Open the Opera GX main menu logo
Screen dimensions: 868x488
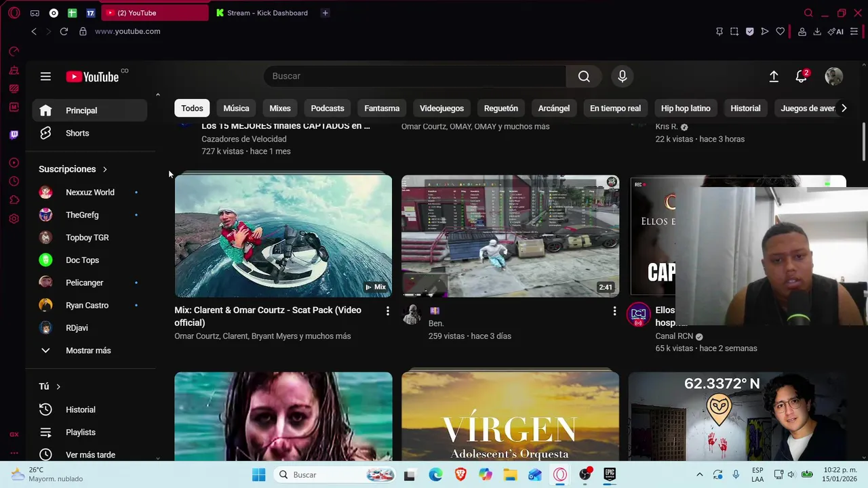pos(14,13)
